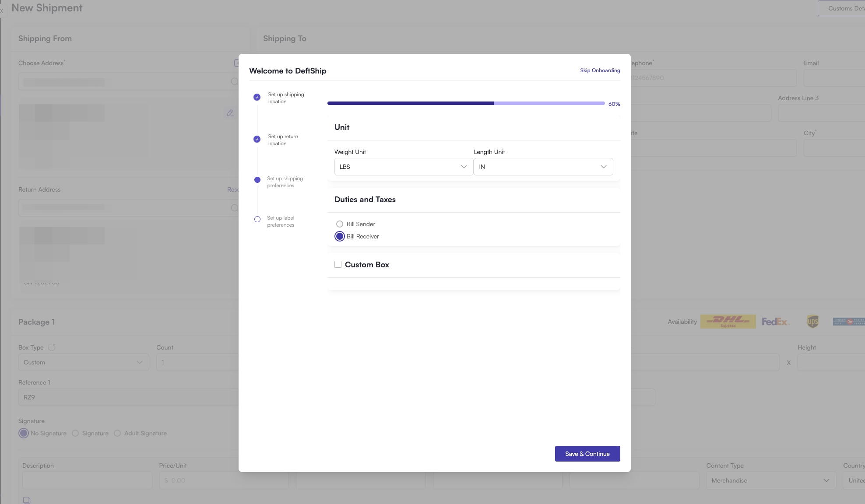
Task: Click the Telephone input field
Action: (714, 78)
